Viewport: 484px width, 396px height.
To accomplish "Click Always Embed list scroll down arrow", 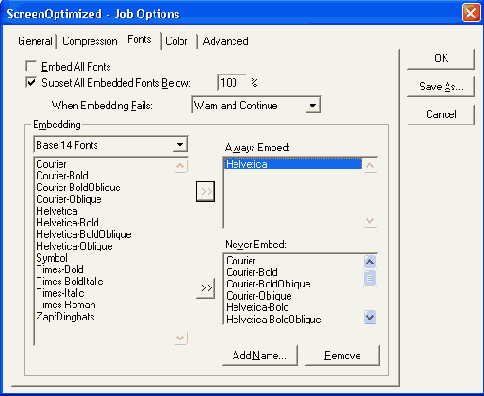I will pos(370,222).
